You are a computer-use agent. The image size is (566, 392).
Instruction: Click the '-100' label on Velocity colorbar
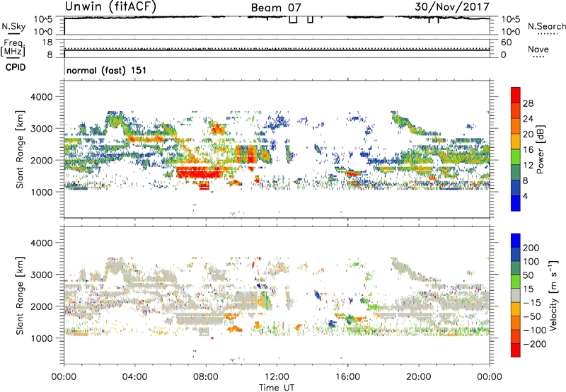pos(534,330)
